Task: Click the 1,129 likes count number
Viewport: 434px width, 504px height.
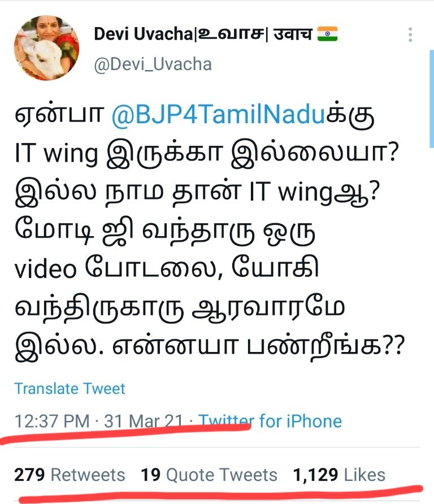Action: [315, 475]
